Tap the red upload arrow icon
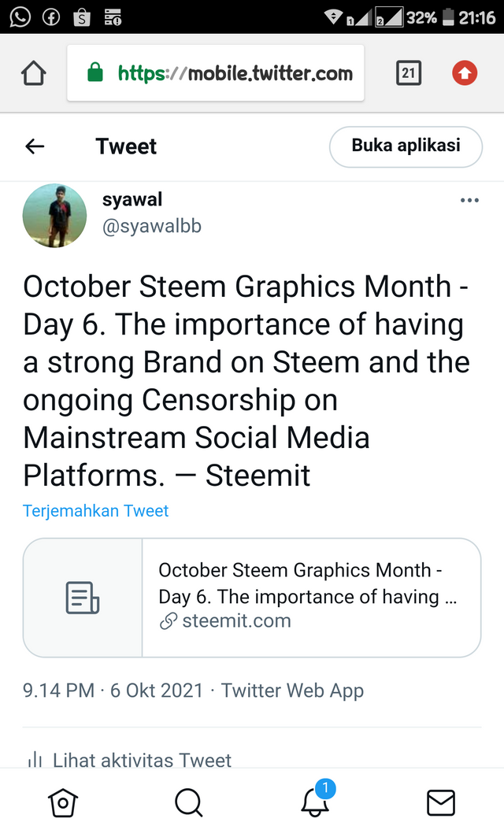The height and width of the screenshot is (837, 504). click(x=465, y=73)
